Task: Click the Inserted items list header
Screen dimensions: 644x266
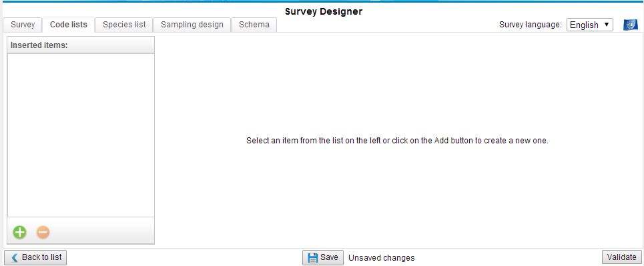Action: [81, 45]
